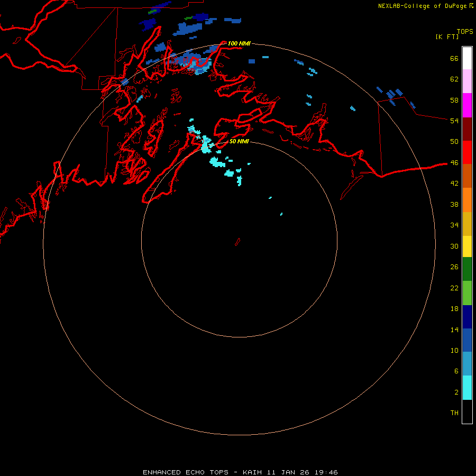476x476 pixels.
Task: Click the '[K FT]' units label
Action: tap(447, 36)
